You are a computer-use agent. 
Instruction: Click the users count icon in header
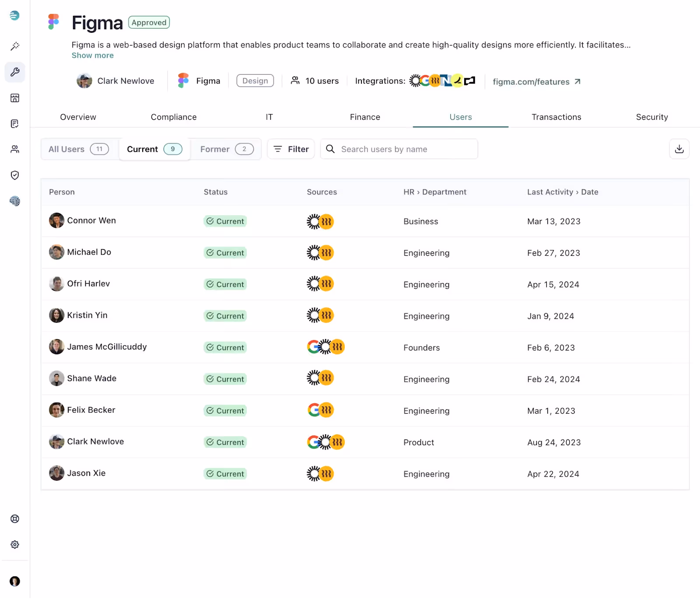295,80
